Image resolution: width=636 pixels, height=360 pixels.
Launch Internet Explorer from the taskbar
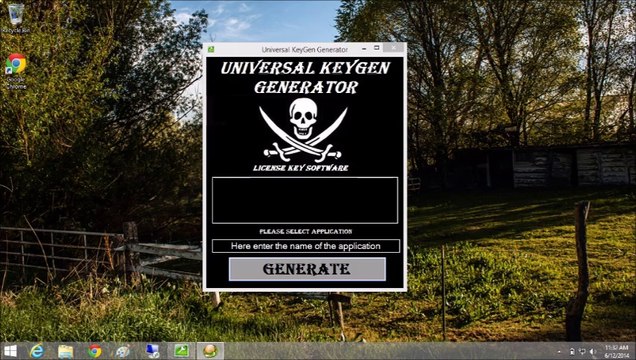click(37, 351)
